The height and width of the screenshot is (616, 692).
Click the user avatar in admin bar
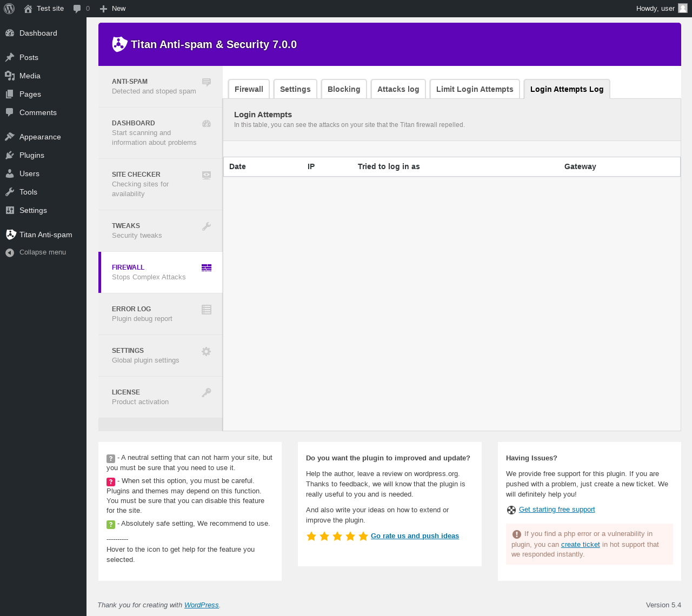[683, 8]
